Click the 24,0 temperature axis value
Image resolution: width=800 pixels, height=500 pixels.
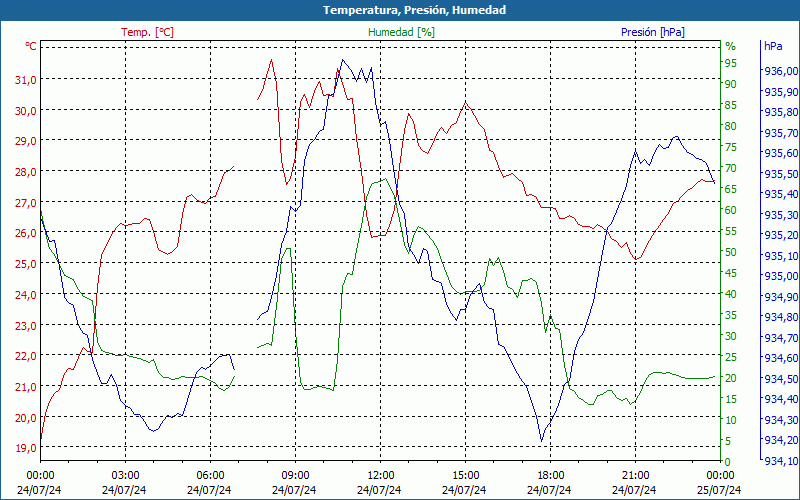tap(26, 295)
